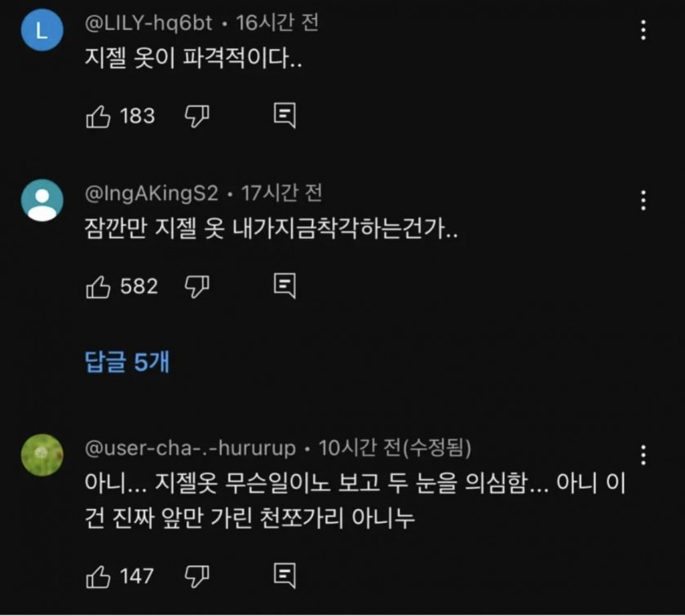Open the blue L profile avatar

[42, 30]
